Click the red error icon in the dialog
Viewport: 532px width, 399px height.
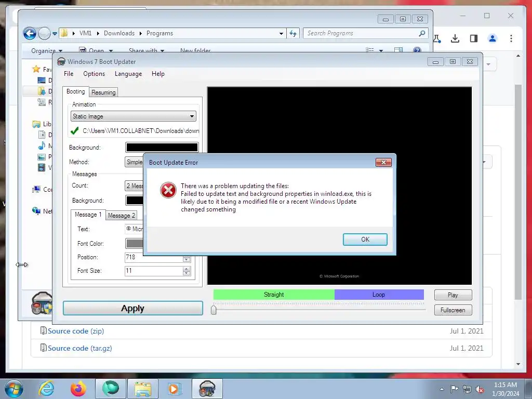pos(168,190)
